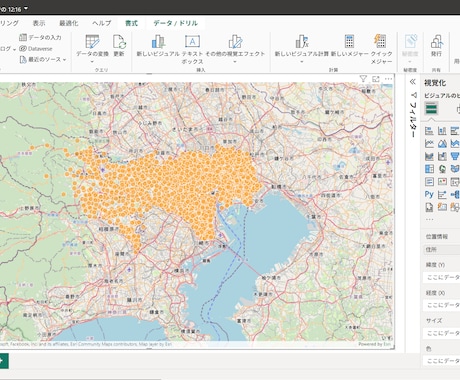Select the build visual green button
The width and height of the screenshot is (460, 380).
[x=431, y=109]
